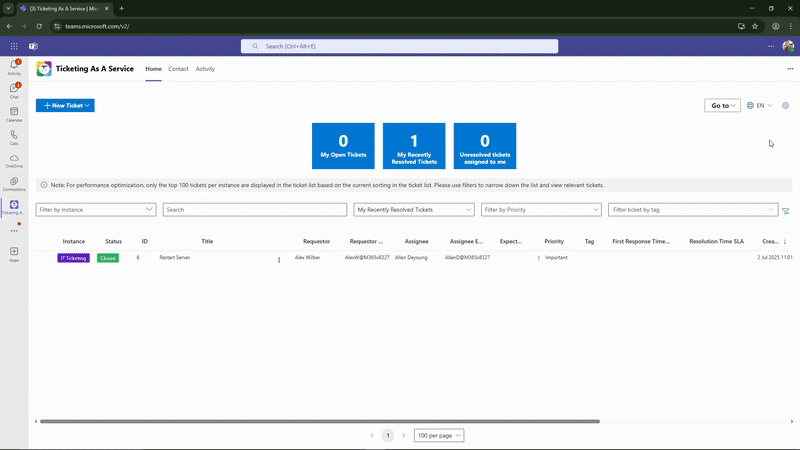The image size is (800, 450).
Task: Bookmark this page with star icon
Action: click(x=755, y=26)
